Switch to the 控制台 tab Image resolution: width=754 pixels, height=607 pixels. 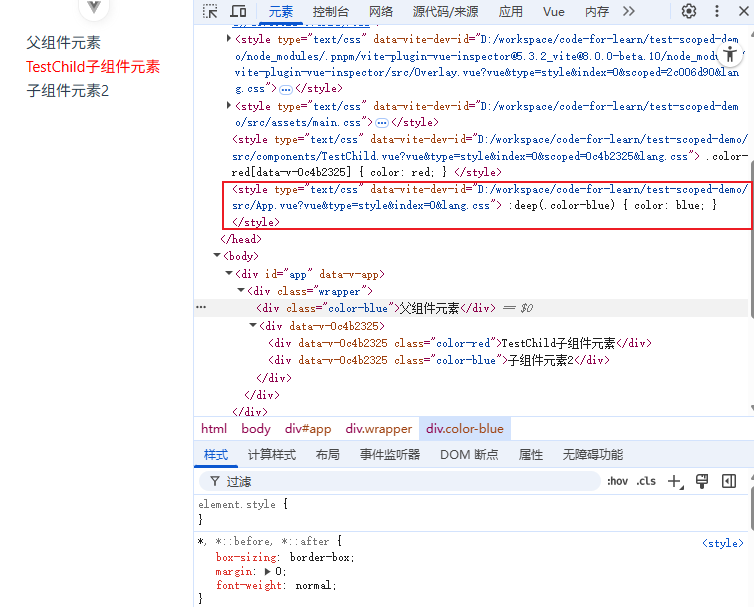click(x=330, y=11)
